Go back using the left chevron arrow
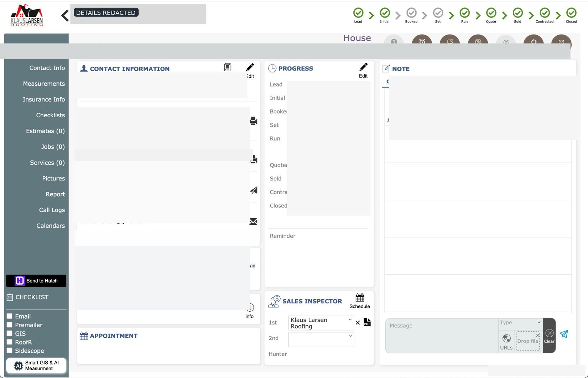 tap(65, 15)
